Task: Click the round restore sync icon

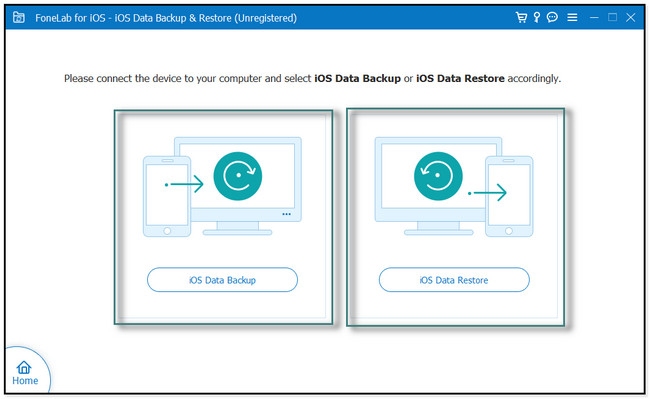Action: tap(438, 176)
